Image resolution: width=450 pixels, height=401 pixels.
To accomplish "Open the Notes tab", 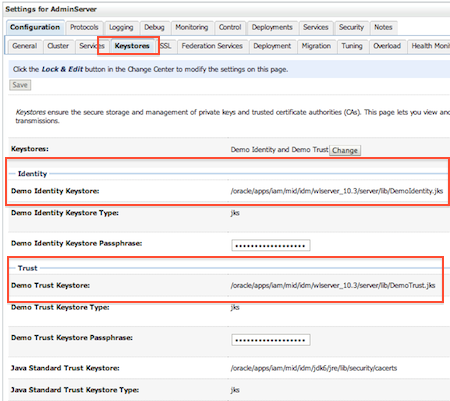I will (383, 27).
